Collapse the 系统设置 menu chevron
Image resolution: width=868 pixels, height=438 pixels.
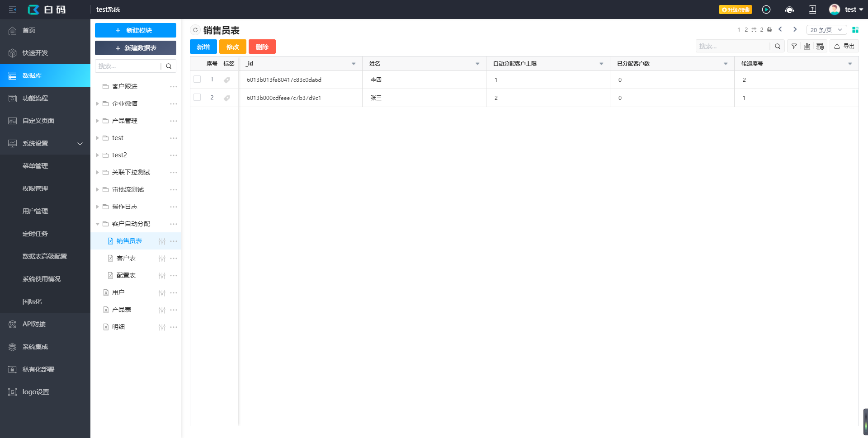[x=80, y=143]
